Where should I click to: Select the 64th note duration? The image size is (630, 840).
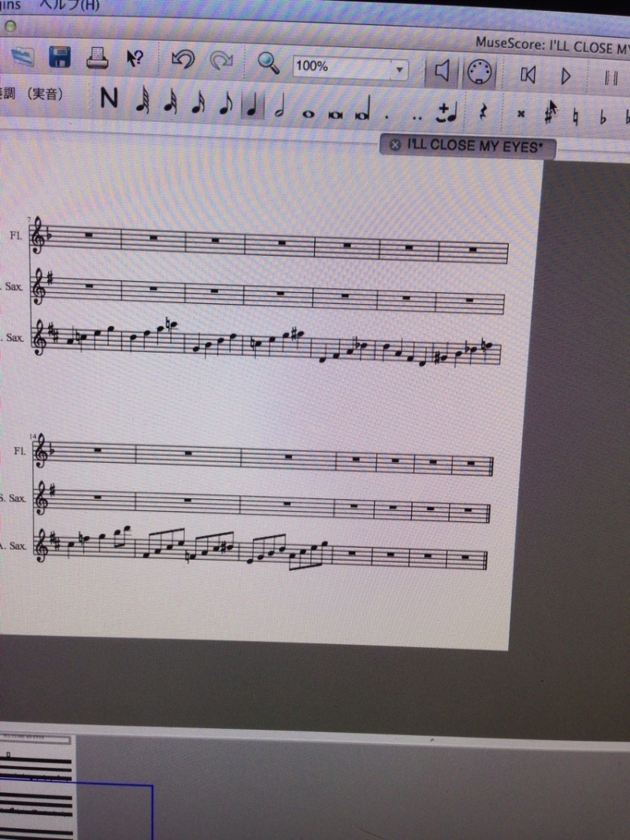coord(143,101)
